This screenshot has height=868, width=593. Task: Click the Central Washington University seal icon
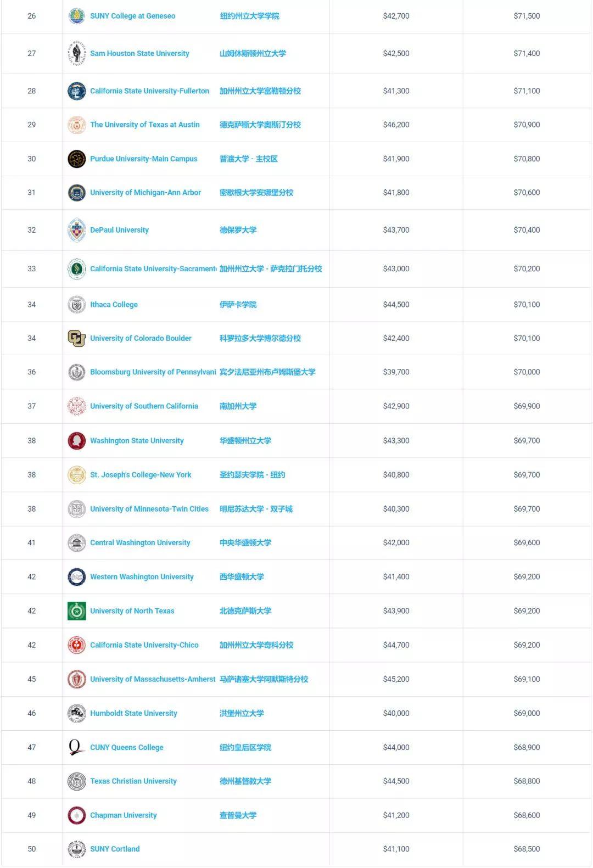pos(76,543)
